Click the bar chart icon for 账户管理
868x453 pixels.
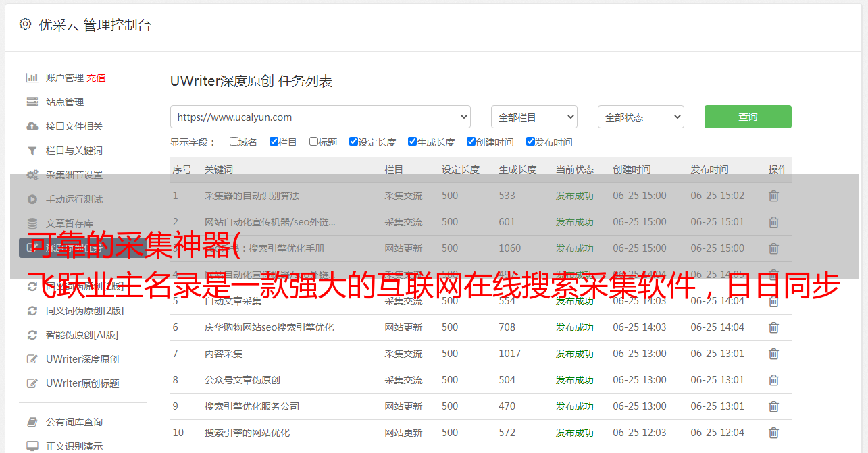coord(32,78)
